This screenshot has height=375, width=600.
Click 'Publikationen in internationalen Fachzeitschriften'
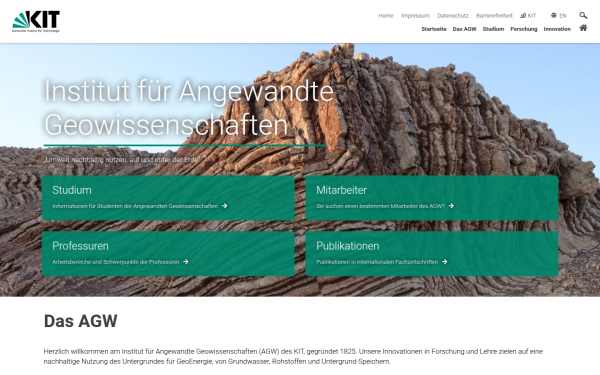[377, 262]
